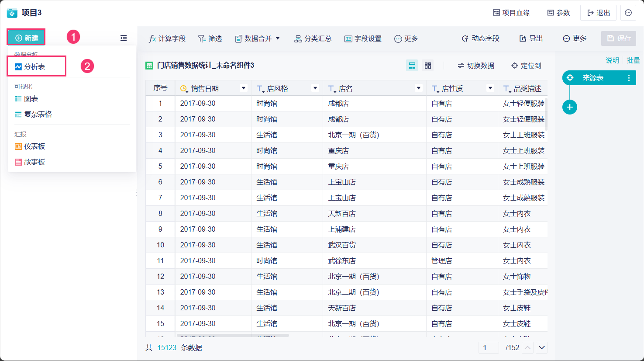The image size is (644, 361).
Task: Open 字段设置 field settings
Action: [363, 38]
